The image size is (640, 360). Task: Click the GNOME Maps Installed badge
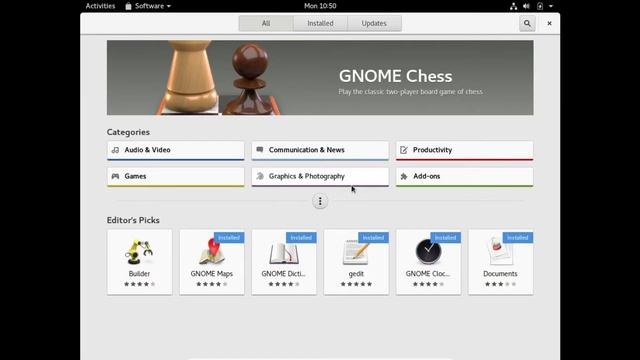pyautogui.click(x=229, y=238)
